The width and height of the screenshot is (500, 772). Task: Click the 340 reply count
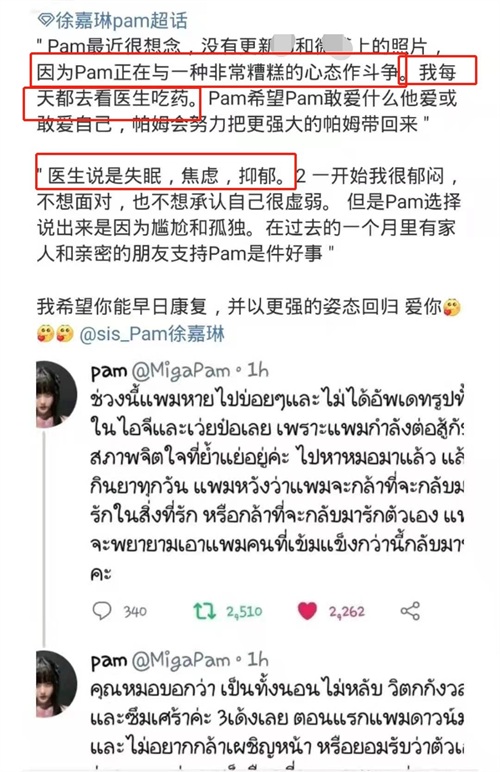[135, 612]
